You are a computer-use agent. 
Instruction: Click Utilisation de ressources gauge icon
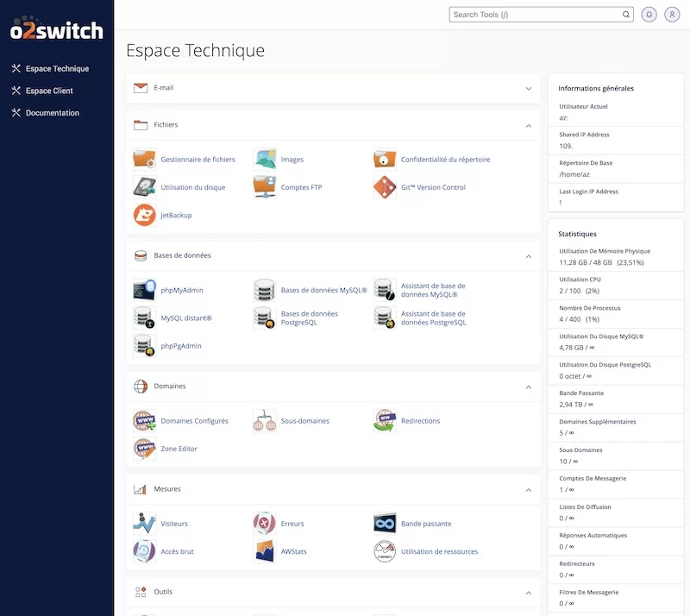(385, 551)
